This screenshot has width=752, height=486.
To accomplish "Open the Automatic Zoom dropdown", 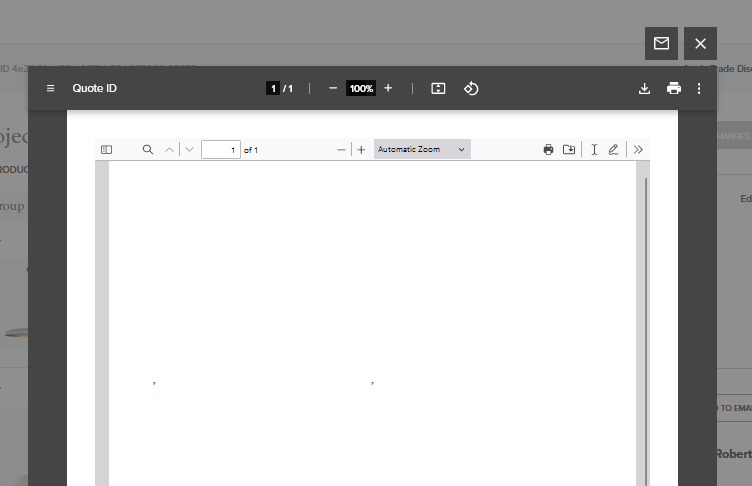I will [x=422, y=149].
